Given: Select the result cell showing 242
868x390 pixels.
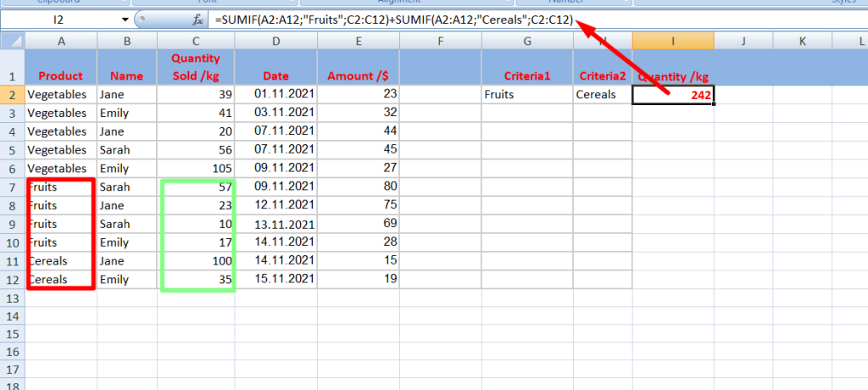Looking at the screenshot, I should (673, 95).
